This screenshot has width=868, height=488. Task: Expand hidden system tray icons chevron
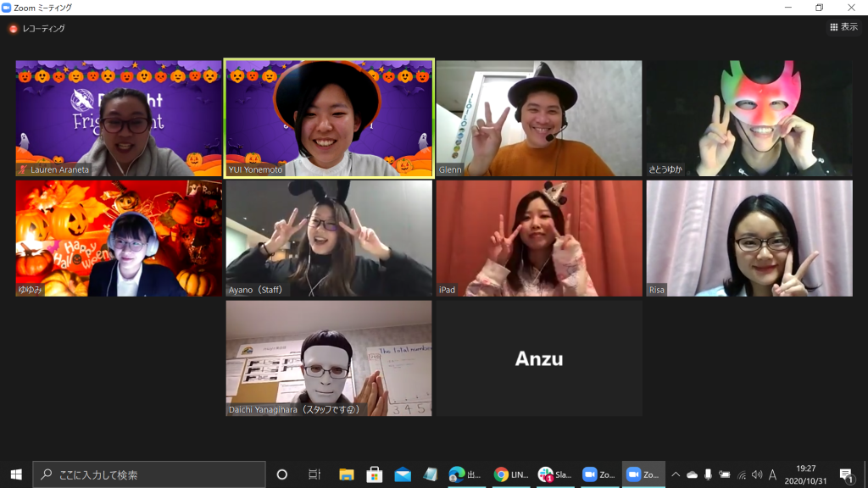tap(676, 474)
